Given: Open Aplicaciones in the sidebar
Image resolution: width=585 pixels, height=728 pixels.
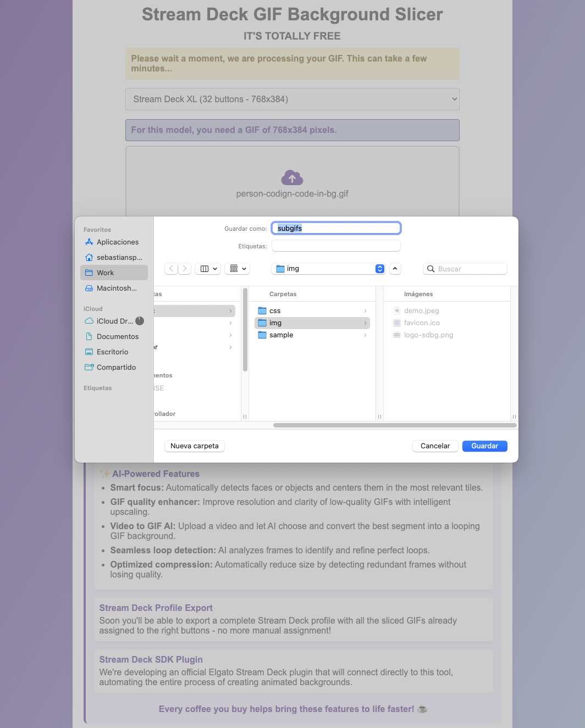Looking at the screenshot, I should click(x=114, y=242).
